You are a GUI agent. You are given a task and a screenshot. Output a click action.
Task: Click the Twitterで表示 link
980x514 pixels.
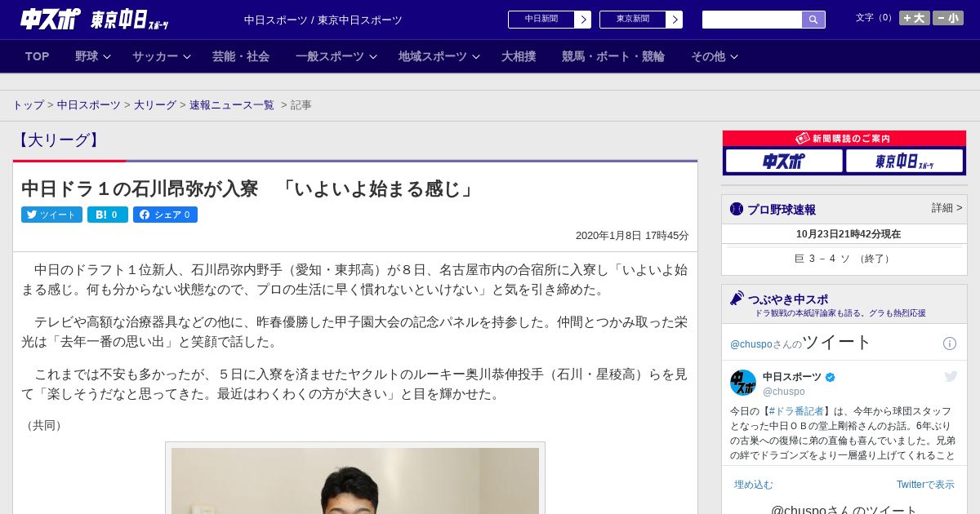click(x=925, y=485)
